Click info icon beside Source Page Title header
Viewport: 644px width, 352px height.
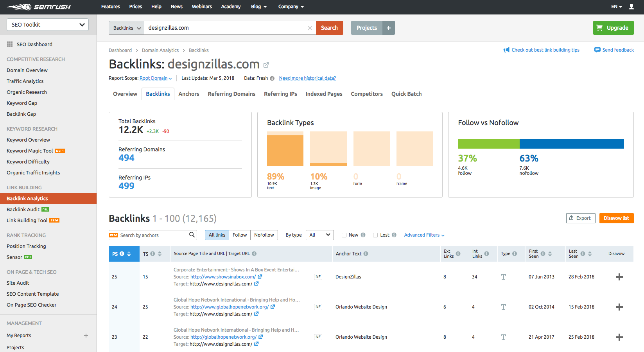coord(254,254)
